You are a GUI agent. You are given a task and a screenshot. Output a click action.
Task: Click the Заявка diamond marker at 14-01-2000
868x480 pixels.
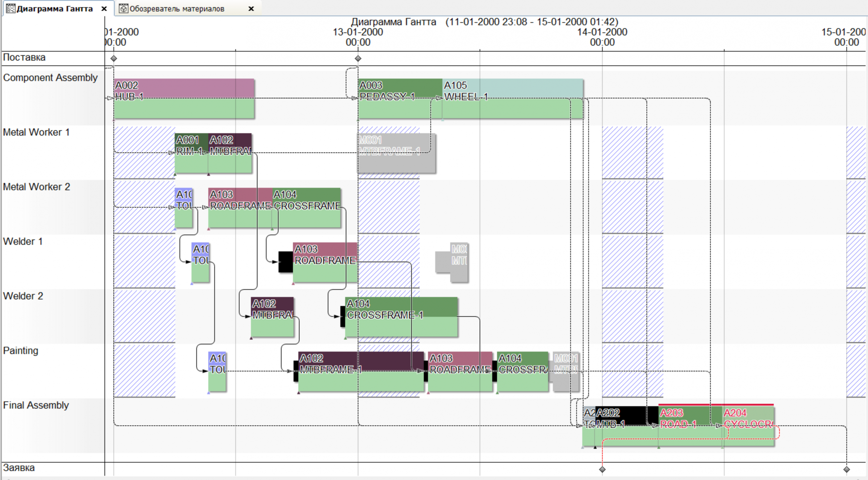pos(602,469)
